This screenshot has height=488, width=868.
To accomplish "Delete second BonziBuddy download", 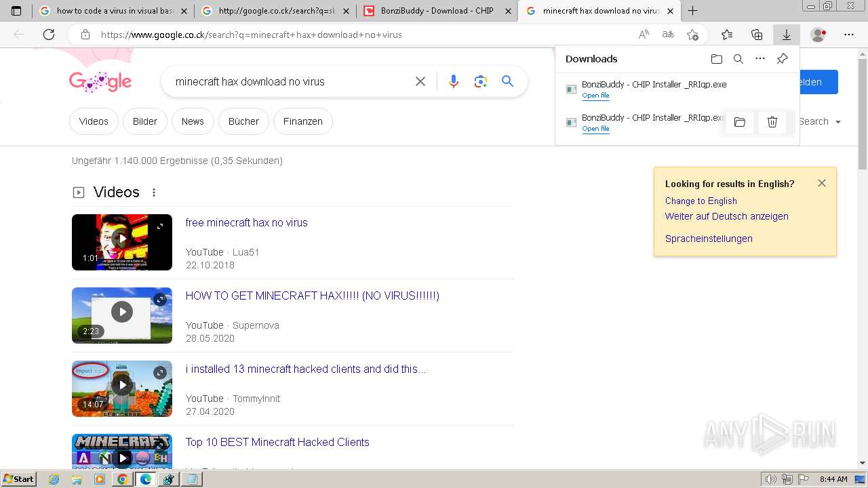I will pos(772,122).
